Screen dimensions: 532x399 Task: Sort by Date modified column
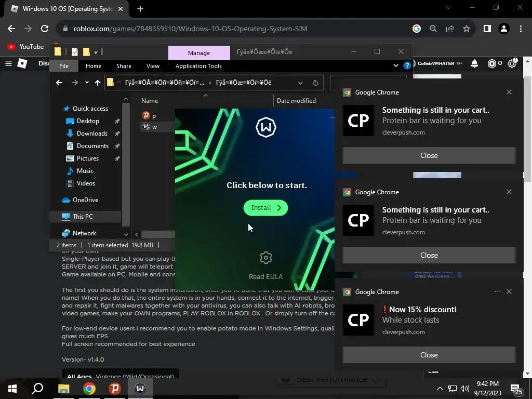tap(296, 101)
